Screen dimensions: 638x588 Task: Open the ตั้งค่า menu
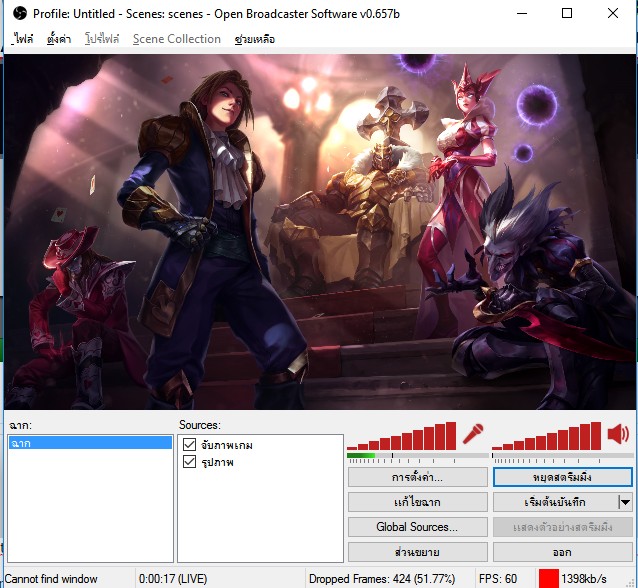click(x=59, y=39)
